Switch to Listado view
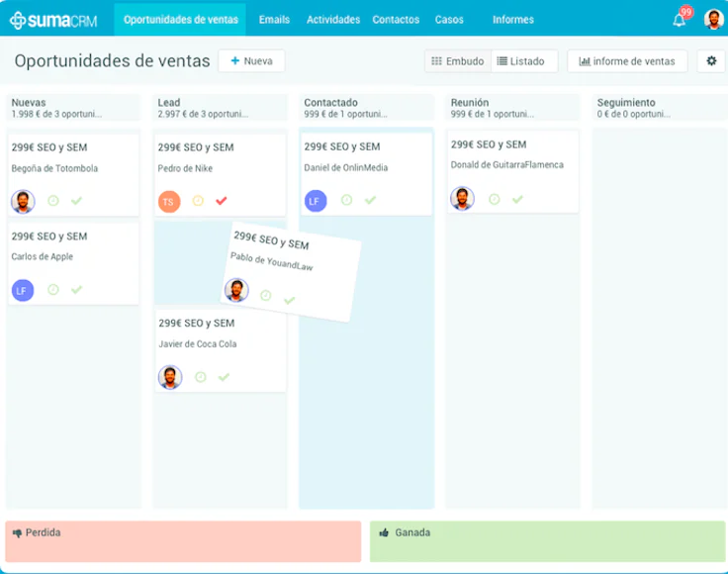The width and height of the screenshot is (728, 574). click(524, 61)
